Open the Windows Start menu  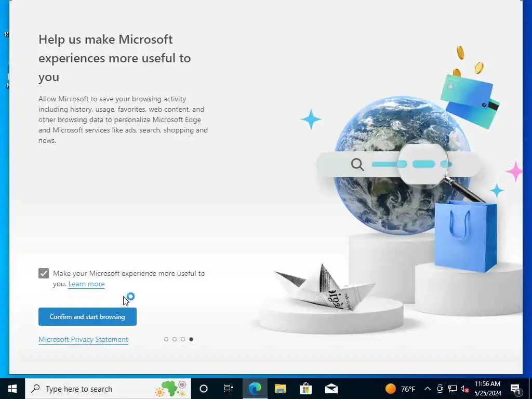point(12,389)
